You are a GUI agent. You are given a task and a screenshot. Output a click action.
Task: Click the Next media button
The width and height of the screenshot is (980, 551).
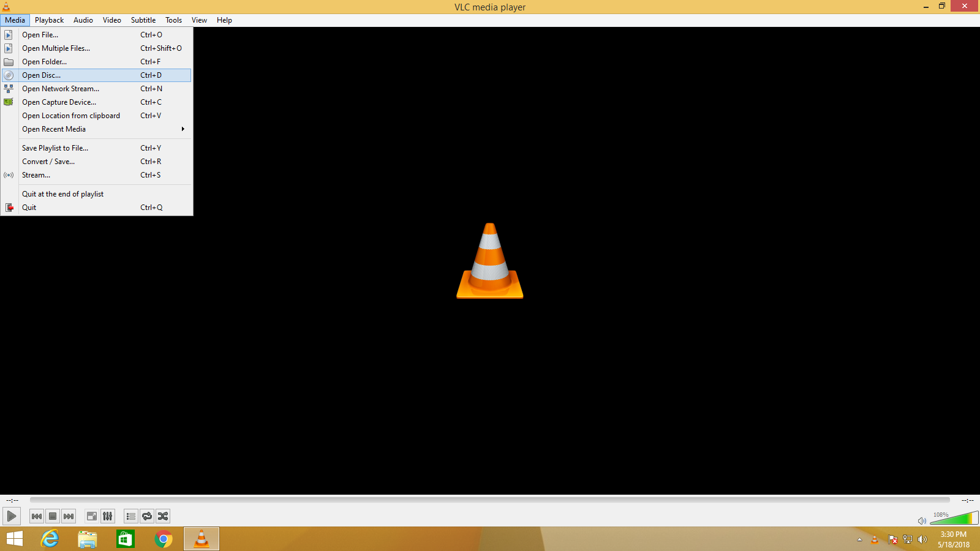(x=69, y=516)
